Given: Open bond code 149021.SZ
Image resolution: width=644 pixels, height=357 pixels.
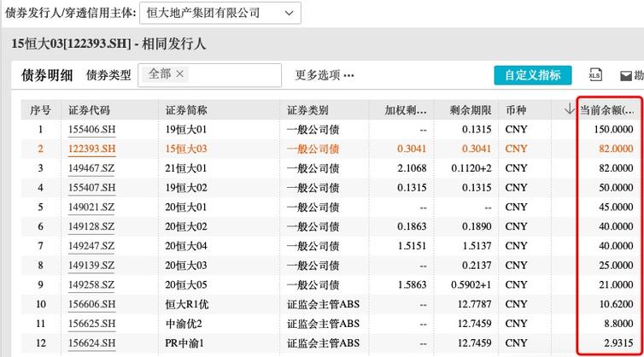Looking at the screenshot, I should pos(91,207).
